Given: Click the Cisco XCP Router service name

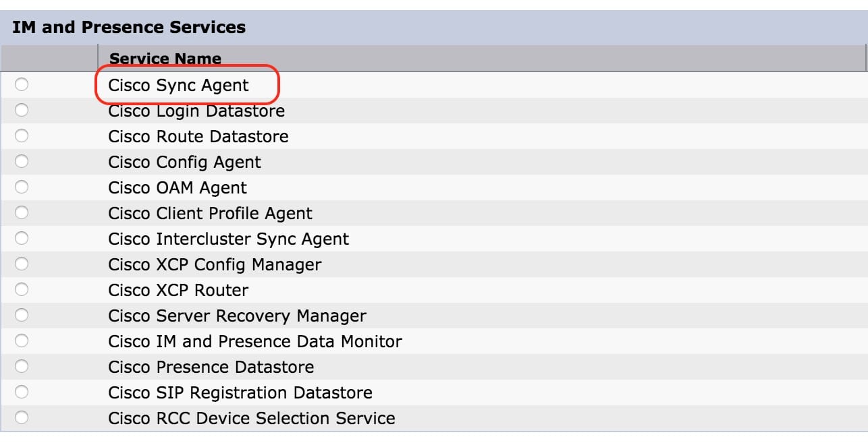Looking at the screenshot, I should click(x=178, y=290).
